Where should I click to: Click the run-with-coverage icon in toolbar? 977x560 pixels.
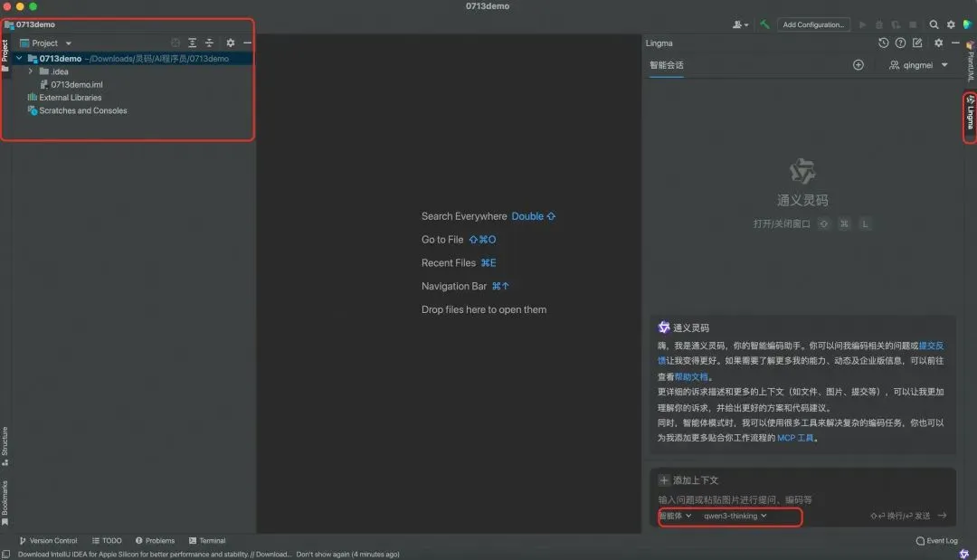(x=896, y=24)
